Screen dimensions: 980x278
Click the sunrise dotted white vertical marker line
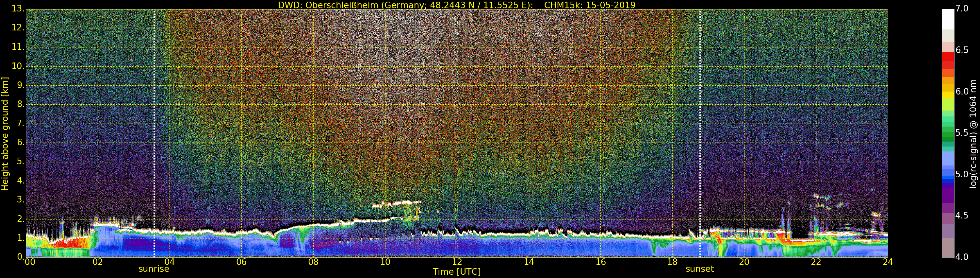click(x=154, y=133)
